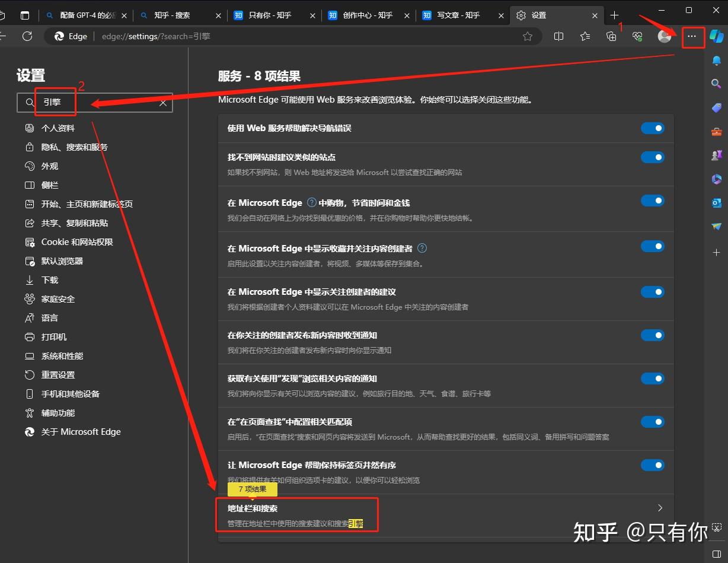Toggle 创建者发布新内容时收到通知 switch
This screenshot has height=563, width=728.
click(653, 335)
